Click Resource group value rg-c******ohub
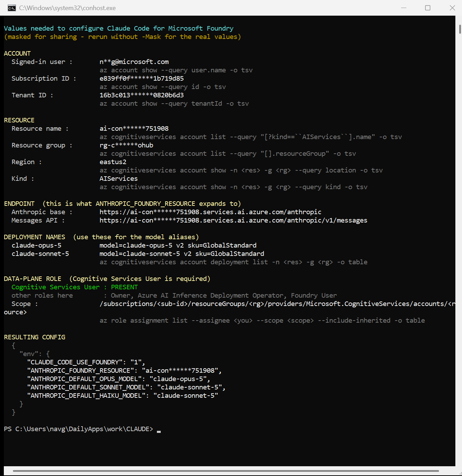Screen dimensions: 462x476 [126, 145]
